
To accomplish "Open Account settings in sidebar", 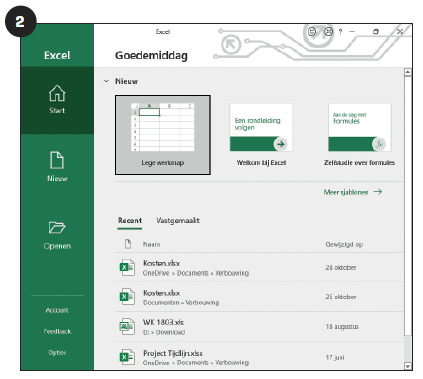I will click(x=57, y=310).
